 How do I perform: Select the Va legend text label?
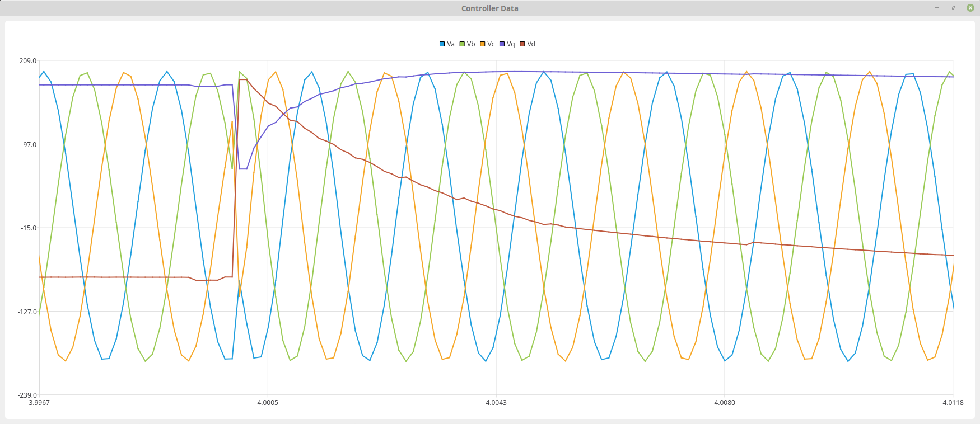(x=451, y=44)
